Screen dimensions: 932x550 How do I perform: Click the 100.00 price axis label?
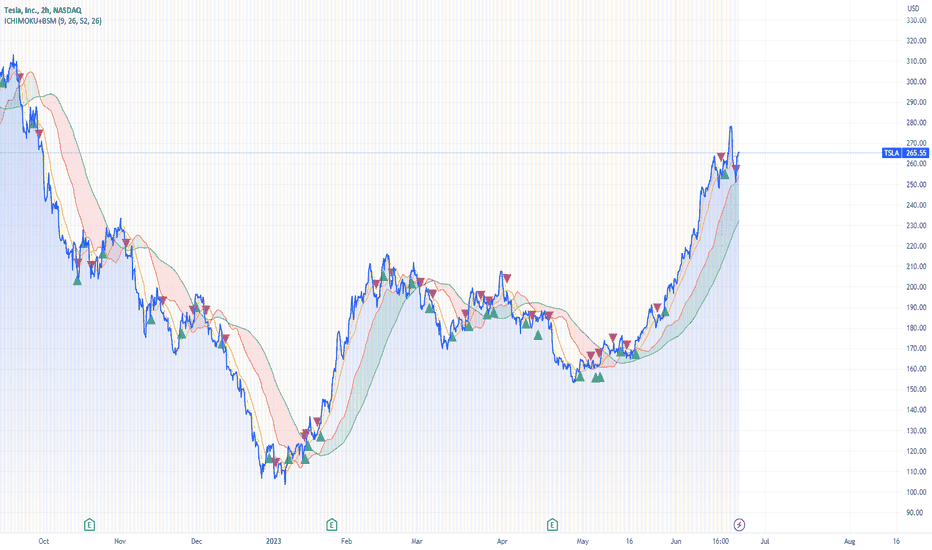[x=916, y=492]
